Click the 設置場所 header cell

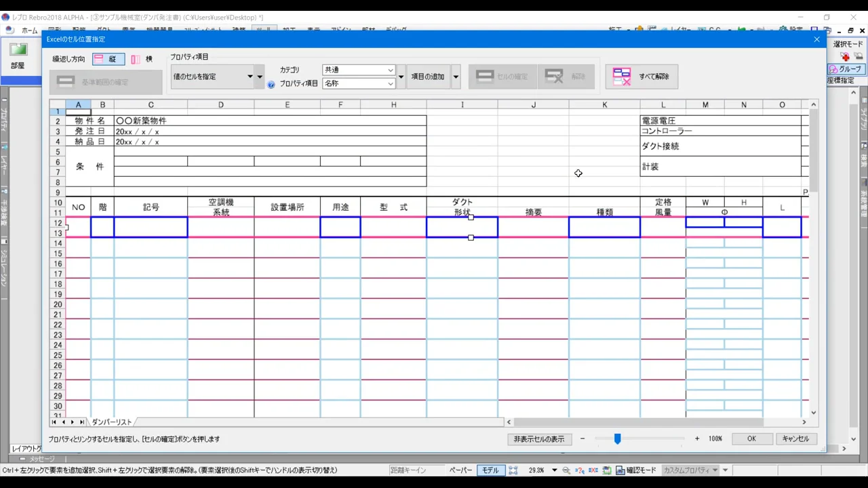pyautogui.click(x=288, y=207)
